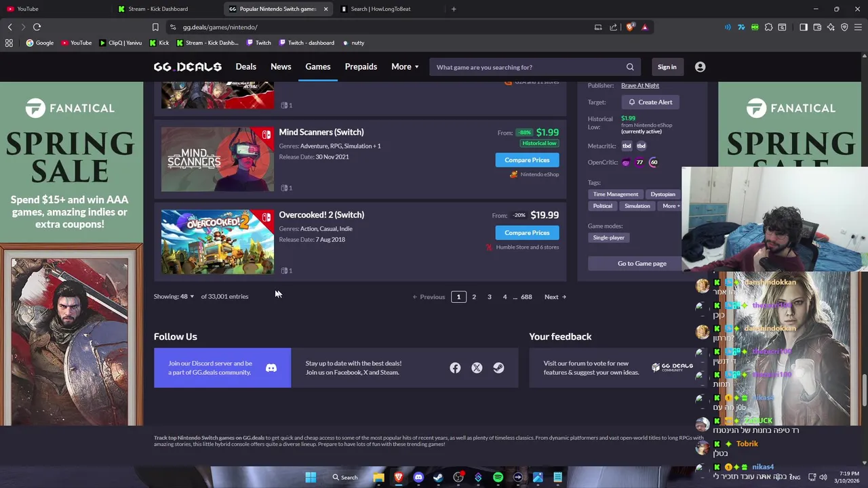Click the Create Alert button
Screen dimensions: 868x488
point(650,102)
